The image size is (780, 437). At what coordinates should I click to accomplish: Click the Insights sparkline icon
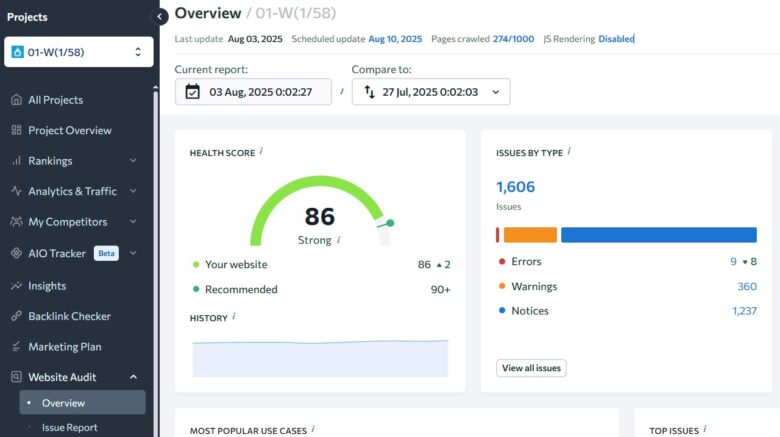click(x=16, y=286)
